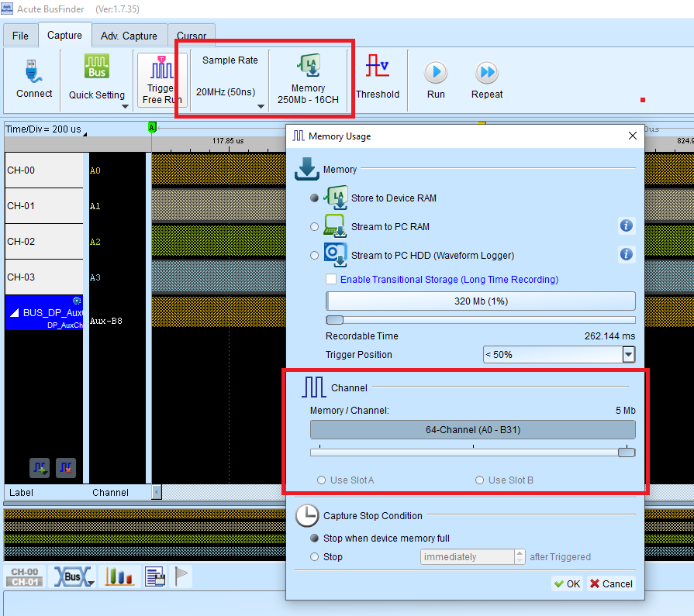This screenshot has width=694, height=616.
Task: Expand the Bus decode icon's dropdown arrow
Action: click(90, 583)
